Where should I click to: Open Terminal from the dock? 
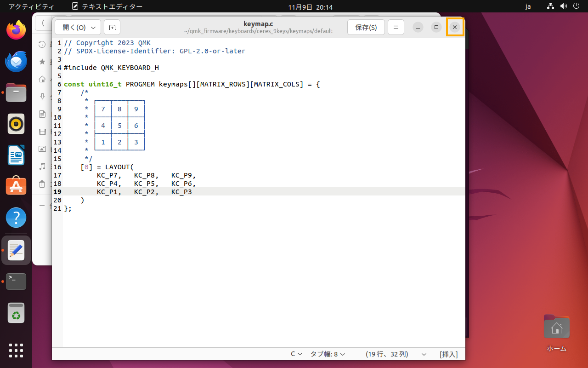pyautogui.click(x=16, y=282)
